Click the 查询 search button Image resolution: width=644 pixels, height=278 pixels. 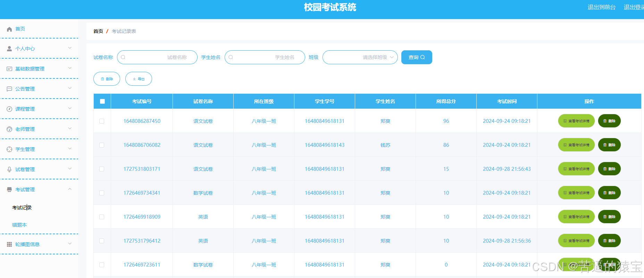pos(417,57)
